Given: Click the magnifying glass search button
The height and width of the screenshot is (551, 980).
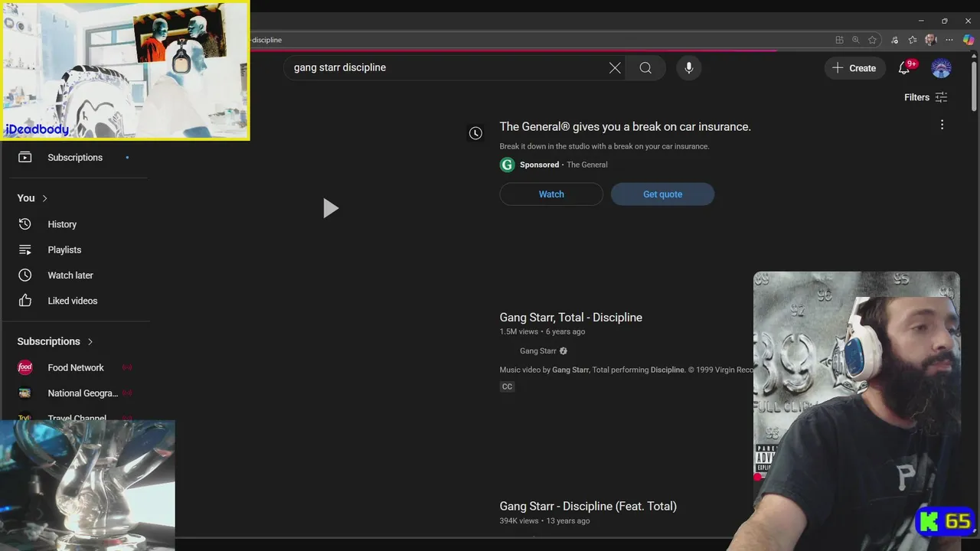Looking at the screenshot, I should (x=645, y=68).
